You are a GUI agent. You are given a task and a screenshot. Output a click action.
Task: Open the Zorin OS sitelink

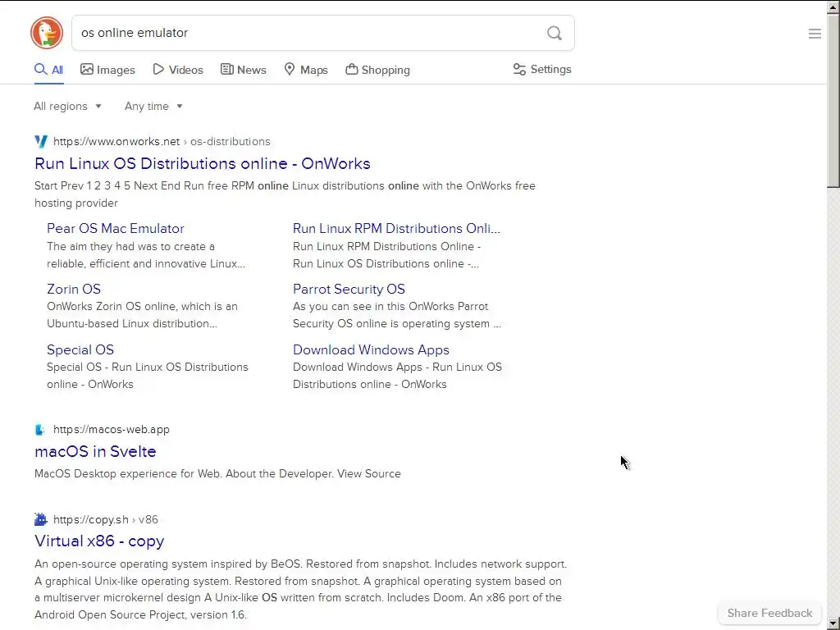click(x=73, y=290)
